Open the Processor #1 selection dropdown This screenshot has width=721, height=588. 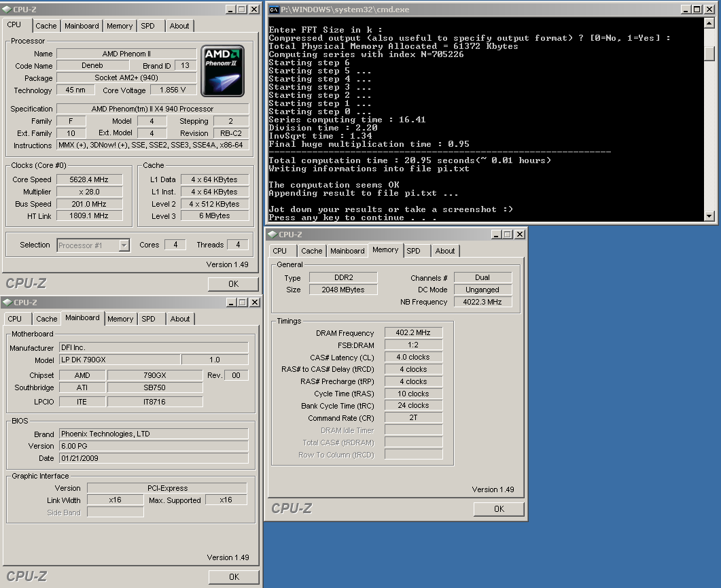pos(124,245)
